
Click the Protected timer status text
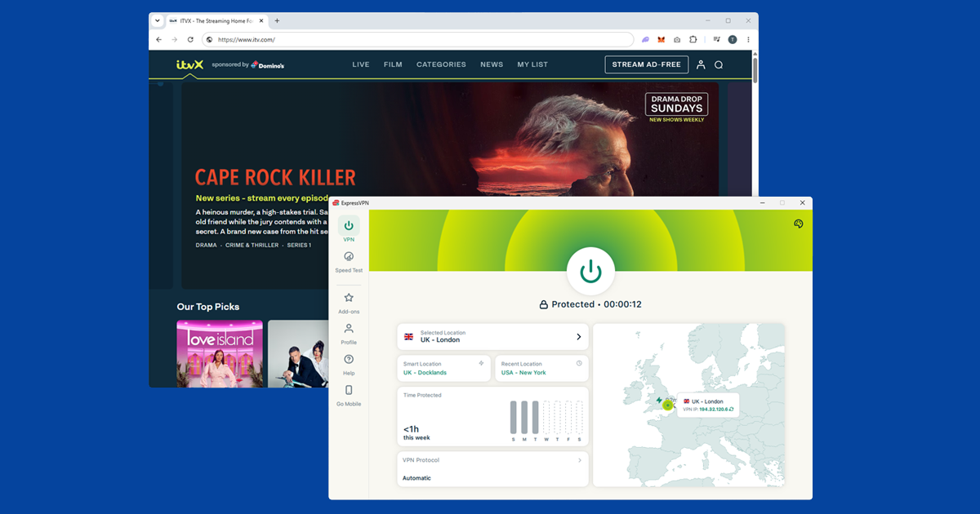click(596, 304)
